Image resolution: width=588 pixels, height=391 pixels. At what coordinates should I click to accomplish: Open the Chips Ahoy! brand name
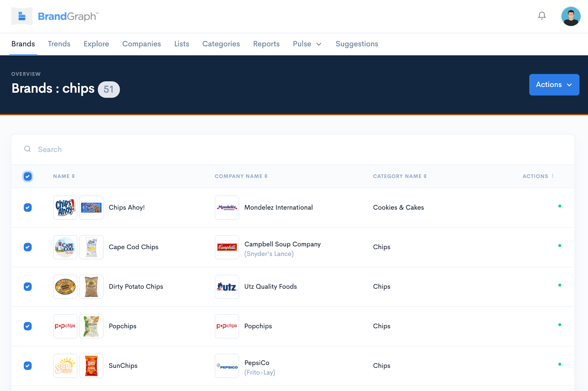(127, 207)
